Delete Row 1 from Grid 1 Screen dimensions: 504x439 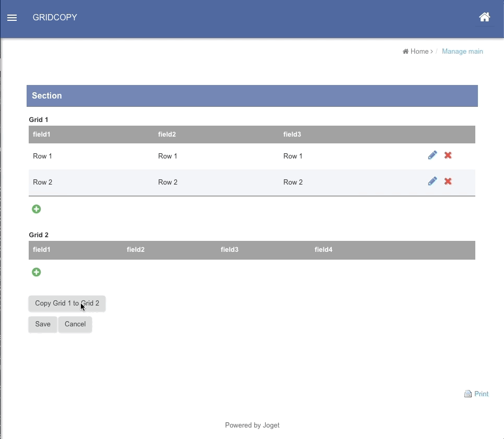448,155
